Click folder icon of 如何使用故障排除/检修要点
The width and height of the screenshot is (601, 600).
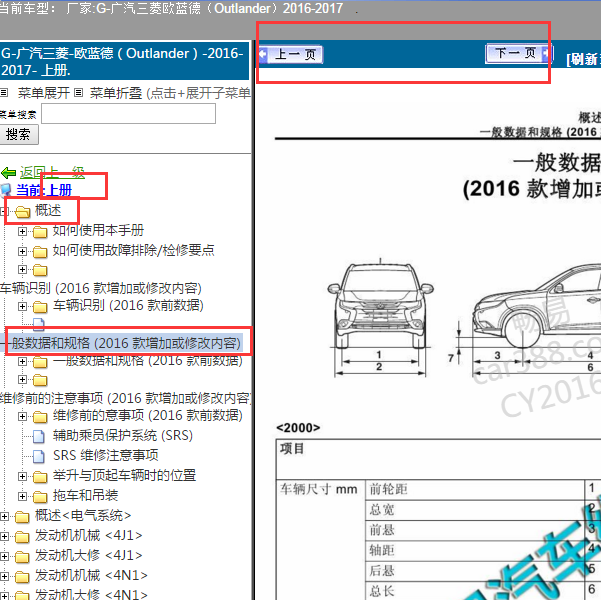(x=40, y=252)
